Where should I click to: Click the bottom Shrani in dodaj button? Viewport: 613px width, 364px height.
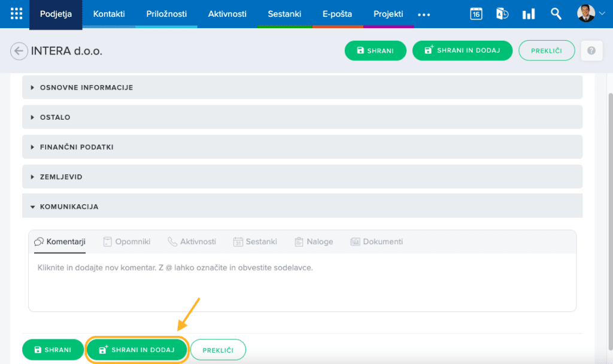tap(137, 350)
